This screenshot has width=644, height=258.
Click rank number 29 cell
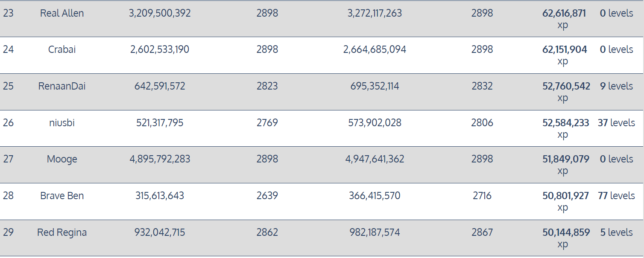point(8,232)
